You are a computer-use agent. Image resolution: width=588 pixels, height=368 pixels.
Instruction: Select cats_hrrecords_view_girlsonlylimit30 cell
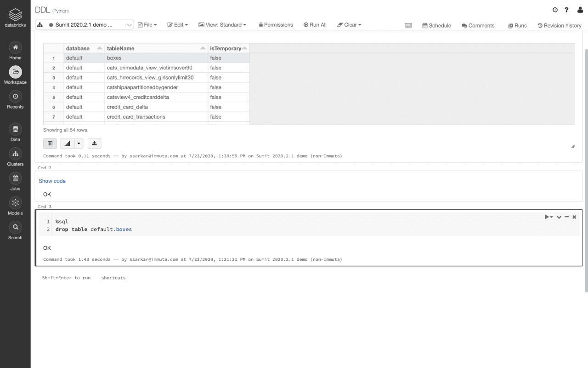click(156, 77)
